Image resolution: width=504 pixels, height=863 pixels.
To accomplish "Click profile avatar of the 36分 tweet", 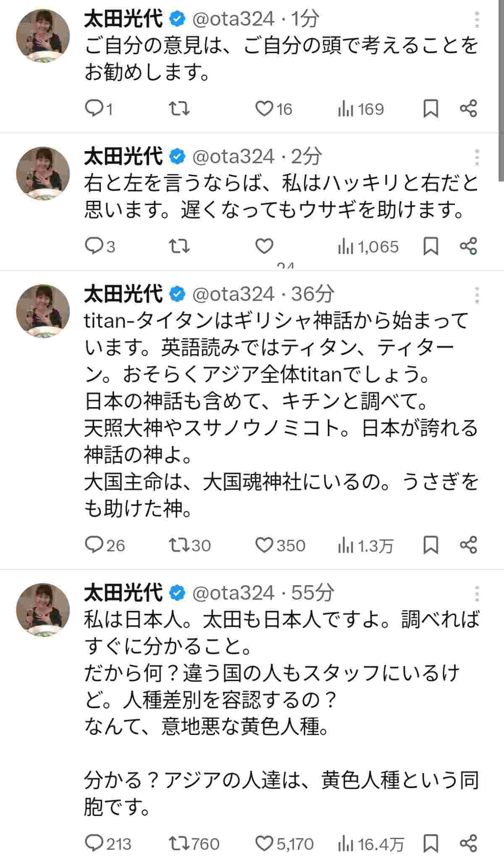I will tap(43, 311).
